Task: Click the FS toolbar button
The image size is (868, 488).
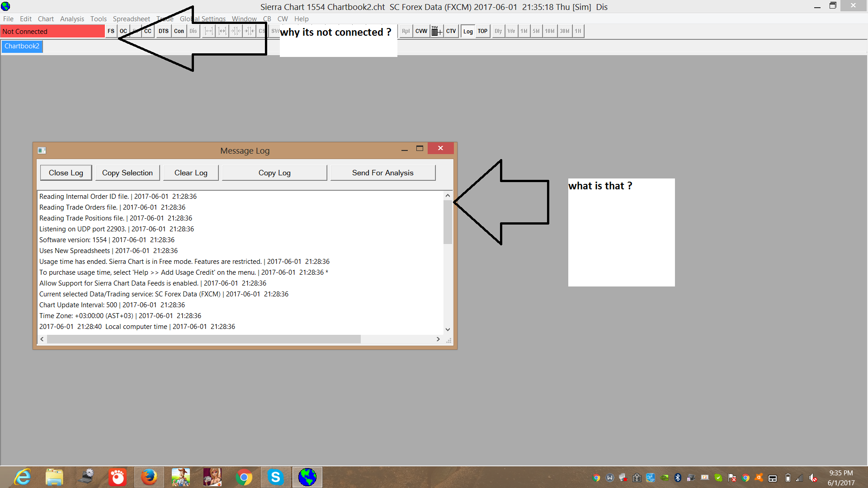Action: (x=111, y=31)
